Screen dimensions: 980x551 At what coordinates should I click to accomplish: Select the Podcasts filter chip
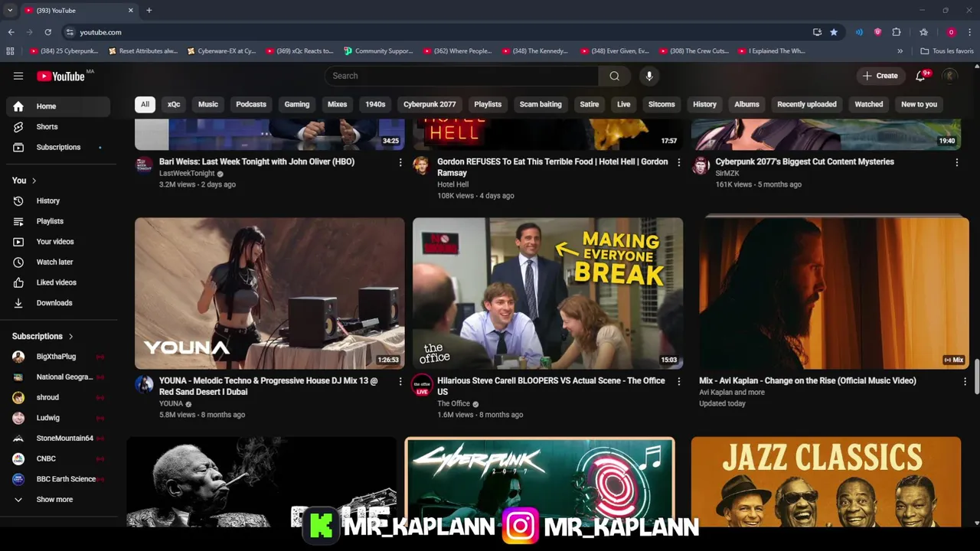tap(251, 104)
